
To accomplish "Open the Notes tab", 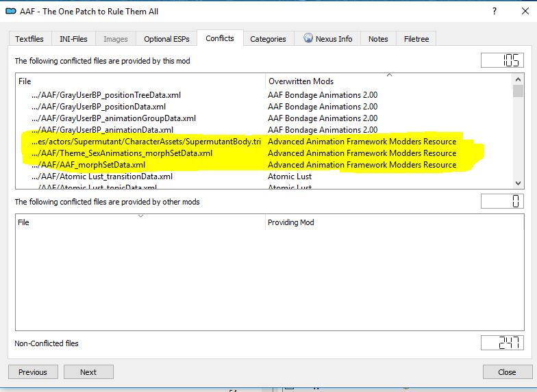I will [378, 39].
